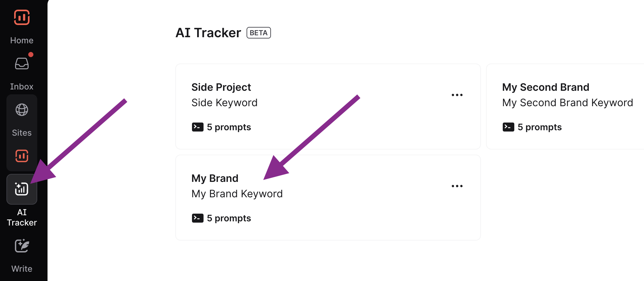Screen dimensions: 644x281
Task: Open the My Second Brand card title
Action: click(545, 87)
